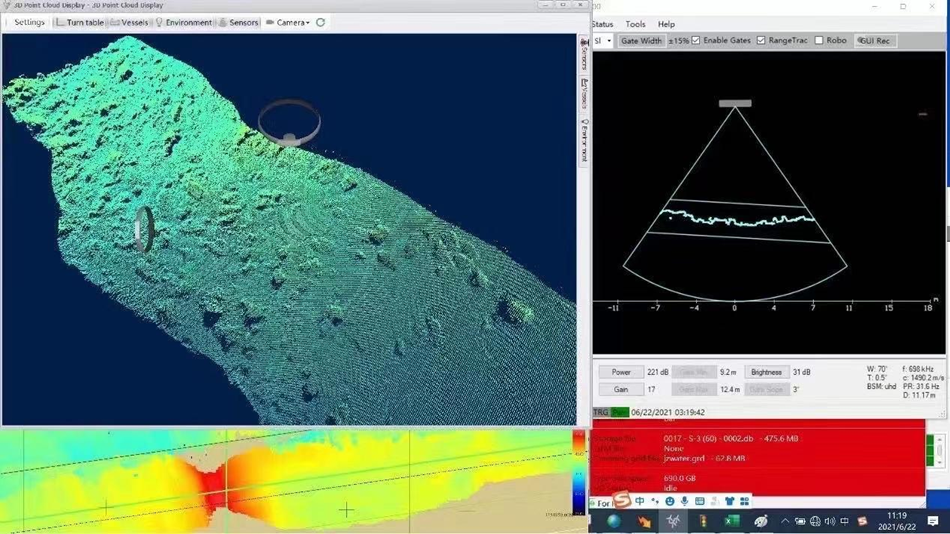The image size is (950, 534).
Task: Click the depth color scale bar
Action: [x=579, y=471]
